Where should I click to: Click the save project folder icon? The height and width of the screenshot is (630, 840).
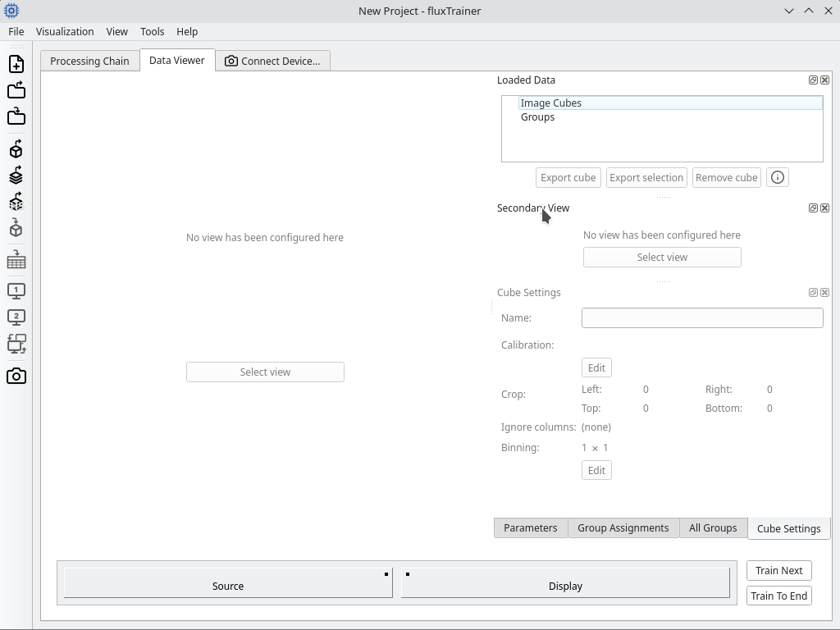pos(16,116)
